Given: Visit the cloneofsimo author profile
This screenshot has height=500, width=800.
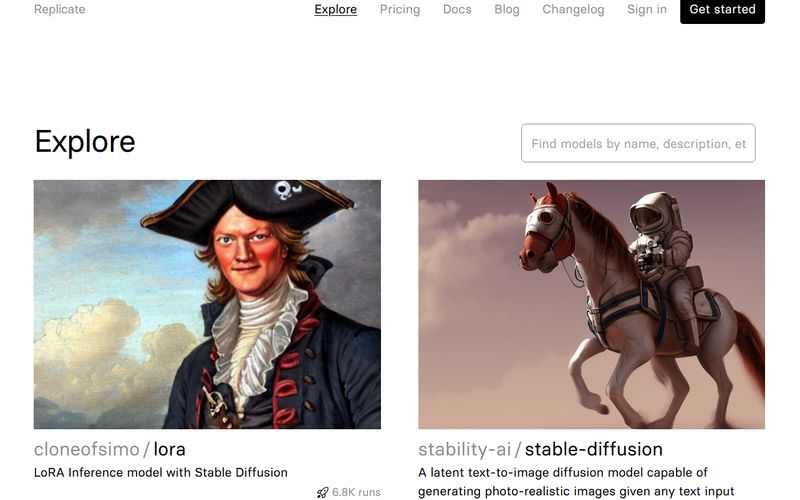Looking at the screenshot, I should click(x=87, y=449).
